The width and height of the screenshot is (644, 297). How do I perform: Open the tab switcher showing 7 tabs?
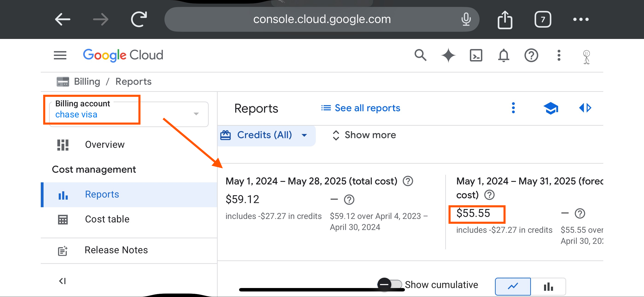click(543, 19)
